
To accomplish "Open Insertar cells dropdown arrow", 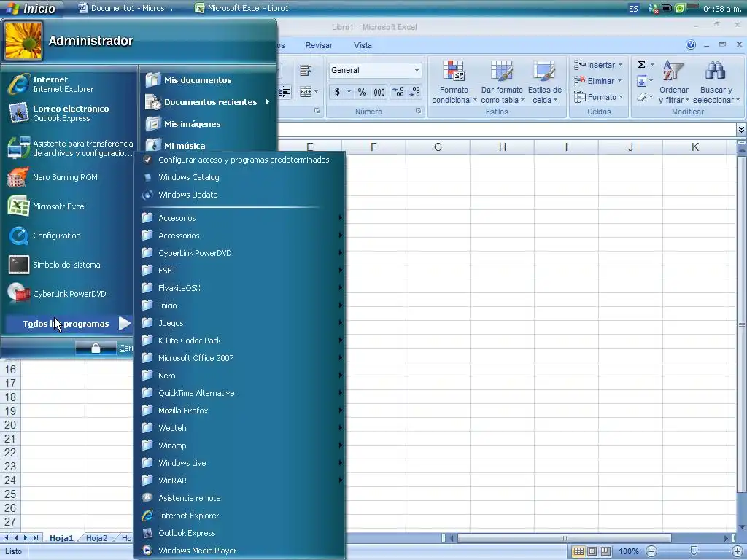I will [x=620, y=65].
